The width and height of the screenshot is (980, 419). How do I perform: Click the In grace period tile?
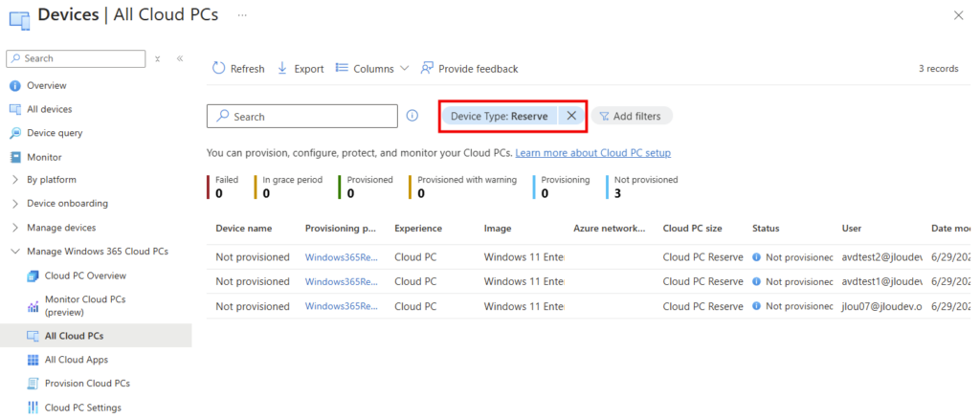[288, 187]
